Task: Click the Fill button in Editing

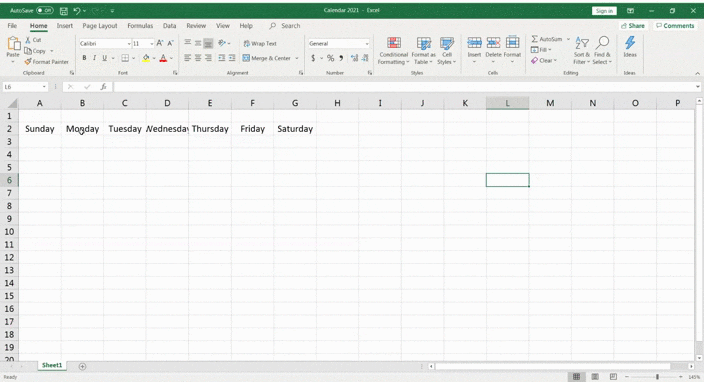Action: point(539,50)
